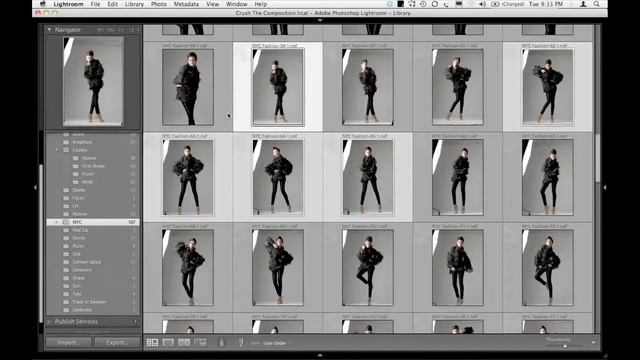
Task: Reverse the sort direction in the toolbar
Action: (241, 342)
